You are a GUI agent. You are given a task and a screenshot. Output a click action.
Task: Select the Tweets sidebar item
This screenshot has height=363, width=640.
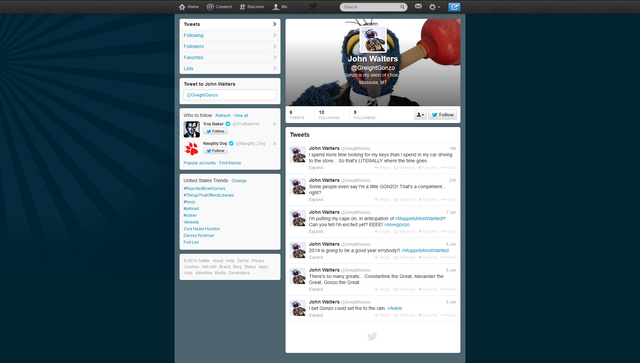pyautogui.click(x=230, y=24)
